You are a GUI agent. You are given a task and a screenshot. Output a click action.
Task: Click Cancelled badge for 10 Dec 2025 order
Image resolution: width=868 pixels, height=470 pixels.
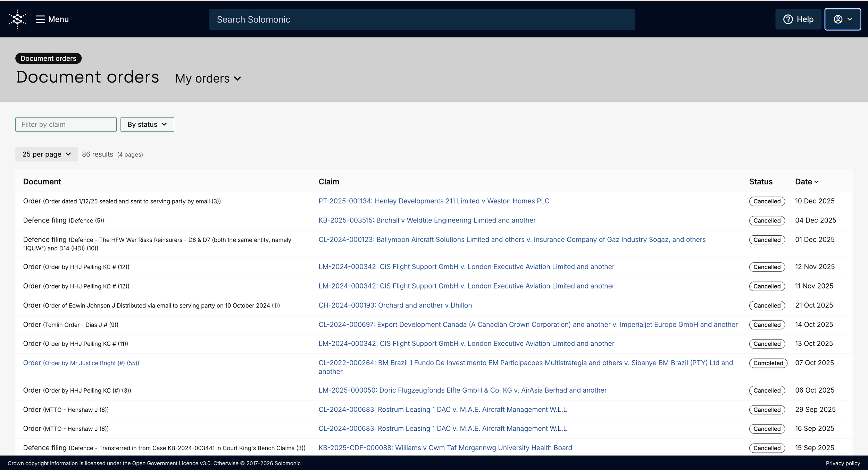coord(767,201)
